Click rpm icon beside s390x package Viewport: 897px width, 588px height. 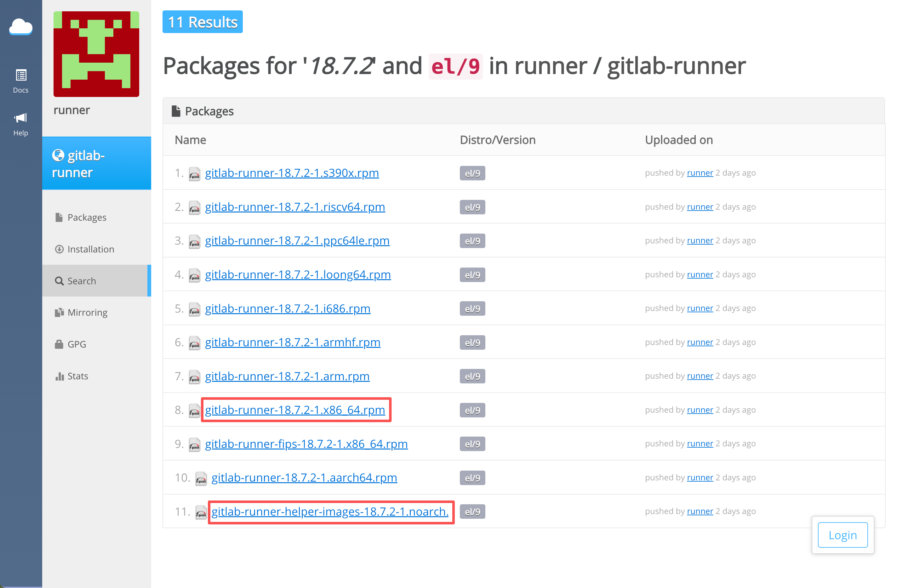(x=194, y=174)
